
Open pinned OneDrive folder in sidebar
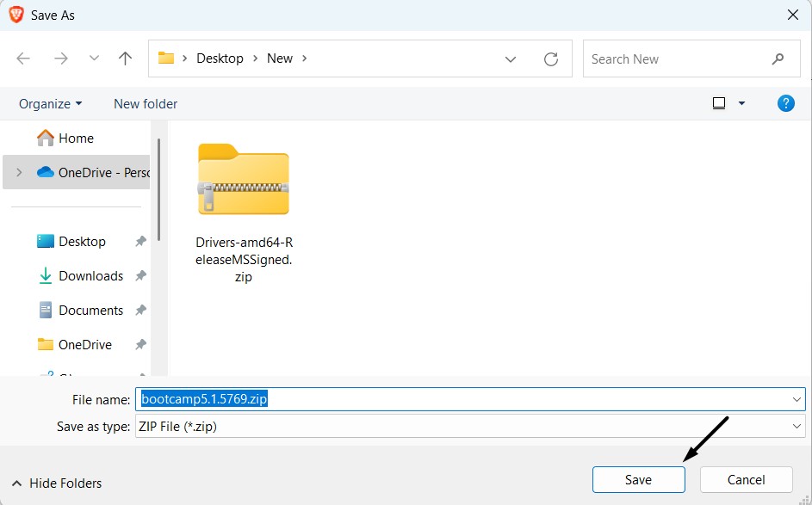coord(75,345)
